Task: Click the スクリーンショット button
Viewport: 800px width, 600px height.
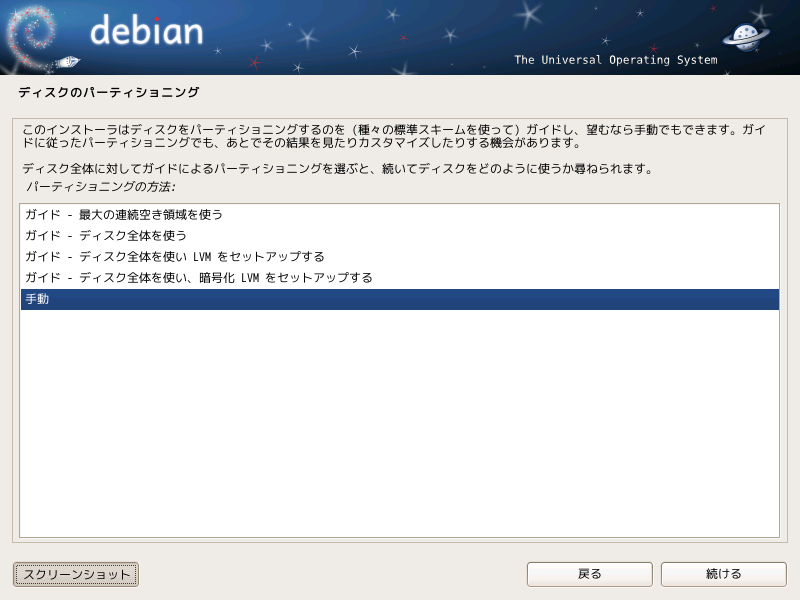Action: pyautogui.click(x=76, y=574)
